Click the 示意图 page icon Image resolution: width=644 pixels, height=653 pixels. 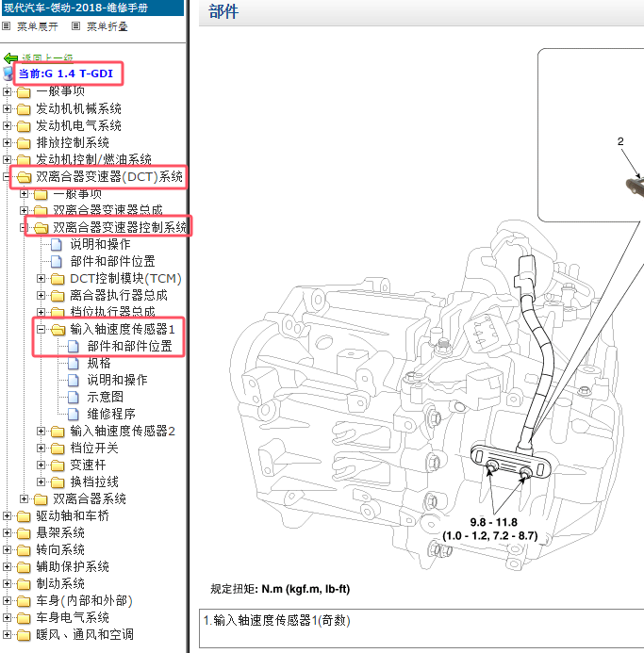tap(74, 398)
